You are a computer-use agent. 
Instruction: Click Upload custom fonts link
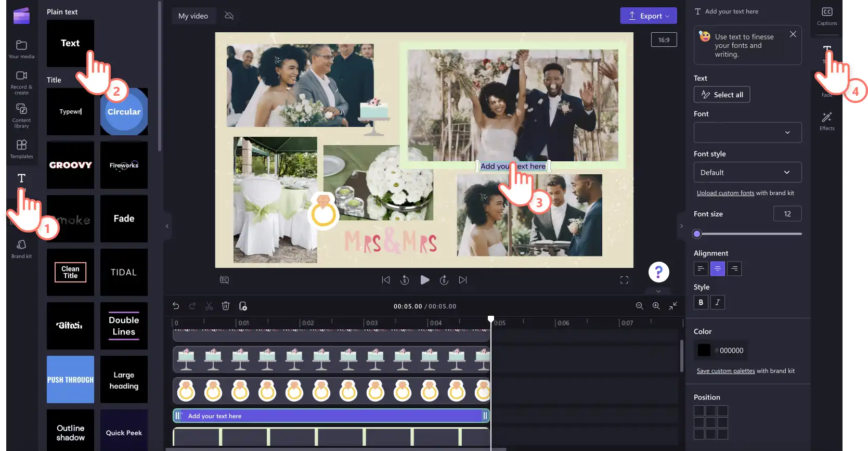725,193
